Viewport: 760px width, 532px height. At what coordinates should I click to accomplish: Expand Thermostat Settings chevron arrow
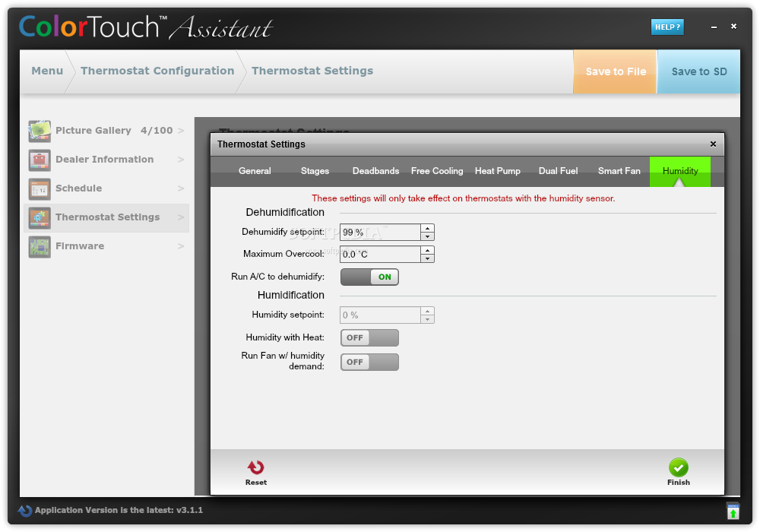tap(181, 217)
